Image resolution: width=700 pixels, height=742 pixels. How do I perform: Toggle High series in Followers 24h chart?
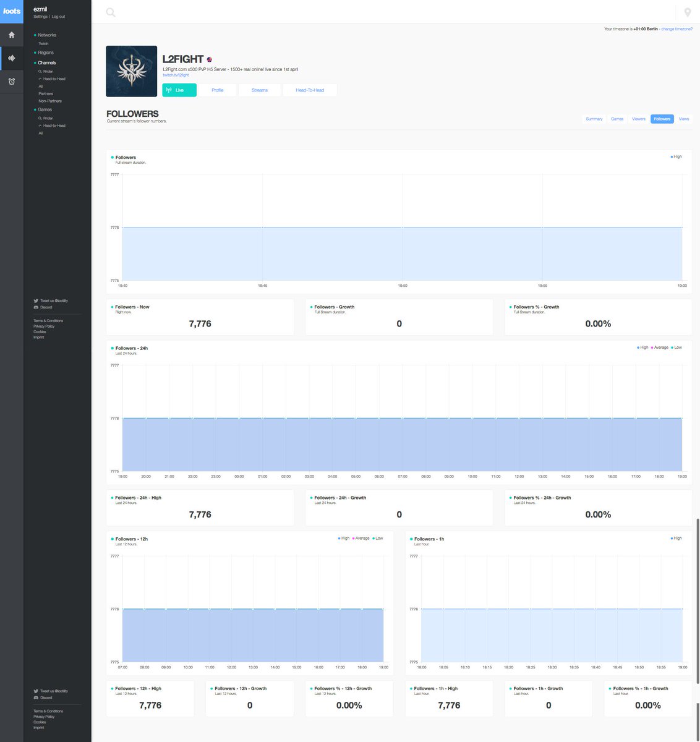click(643, 348)
